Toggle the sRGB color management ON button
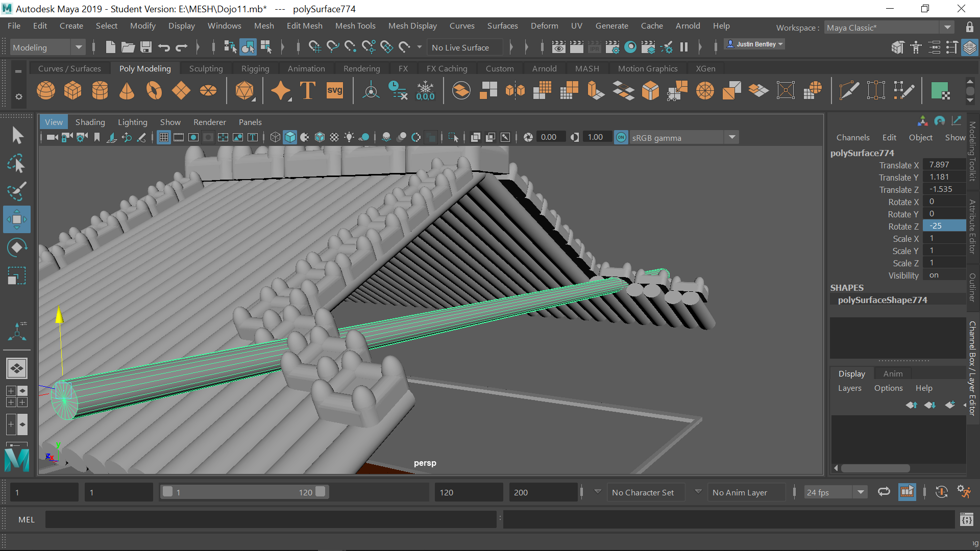Viewport: 980px width, 551px height. point(621,137)
